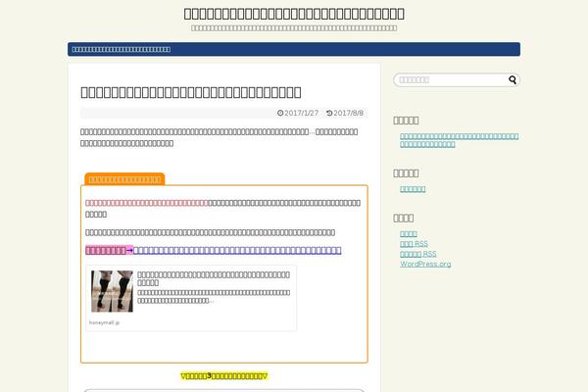Open the blue underlined link after pink label
The image size is (588, 392).
coord(237,250)
